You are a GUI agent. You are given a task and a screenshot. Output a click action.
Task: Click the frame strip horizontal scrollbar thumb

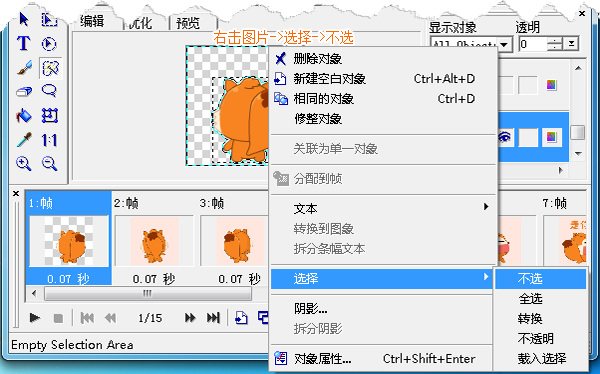coord(148,294)
